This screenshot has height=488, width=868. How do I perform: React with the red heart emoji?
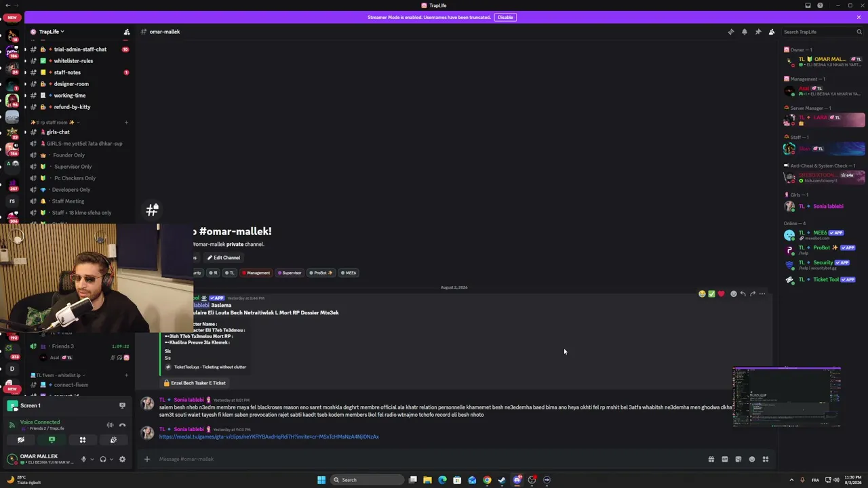tap(721, 293)
